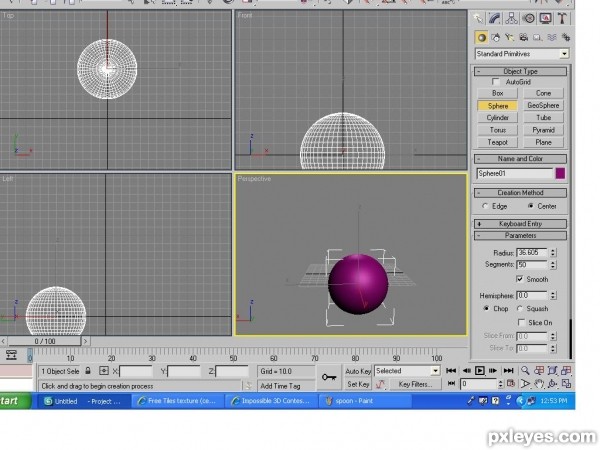Go to the start frame
Screen dimensions: 600x450
[451, 371]
